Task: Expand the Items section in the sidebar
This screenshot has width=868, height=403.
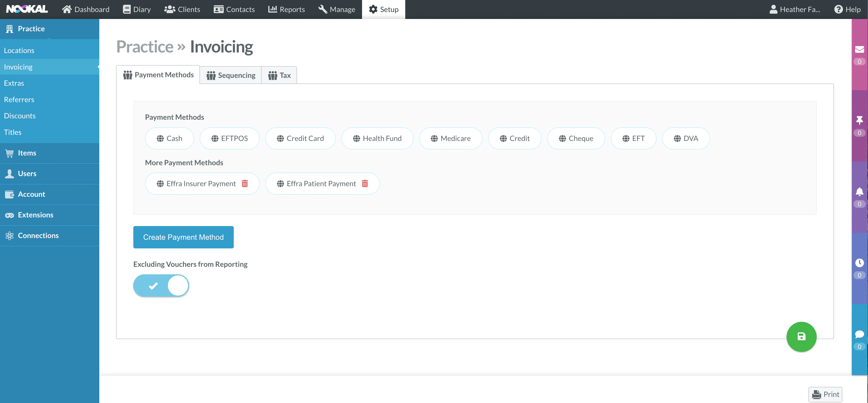Action: click(x=26, y=153)
